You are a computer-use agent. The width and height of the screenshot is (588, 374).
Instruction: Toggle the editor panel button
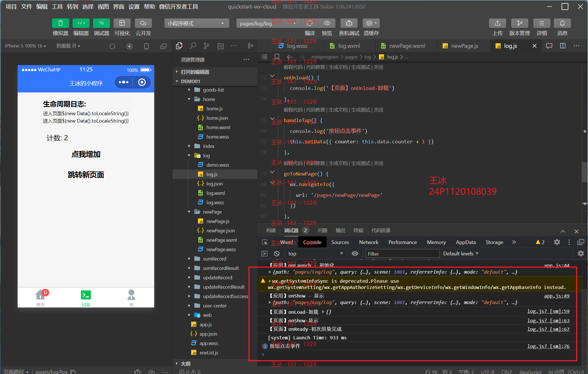point(81,23)
